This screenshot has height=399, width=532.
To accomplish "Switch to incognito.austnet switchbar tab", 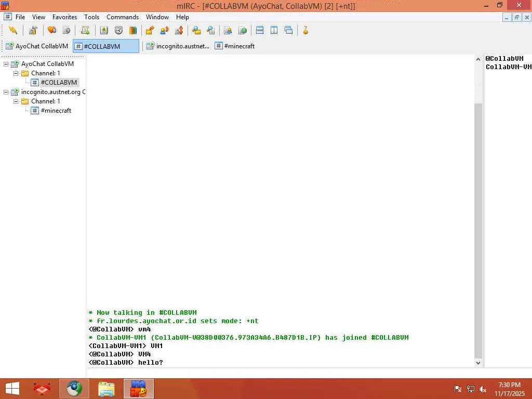I will coord(178,46).
